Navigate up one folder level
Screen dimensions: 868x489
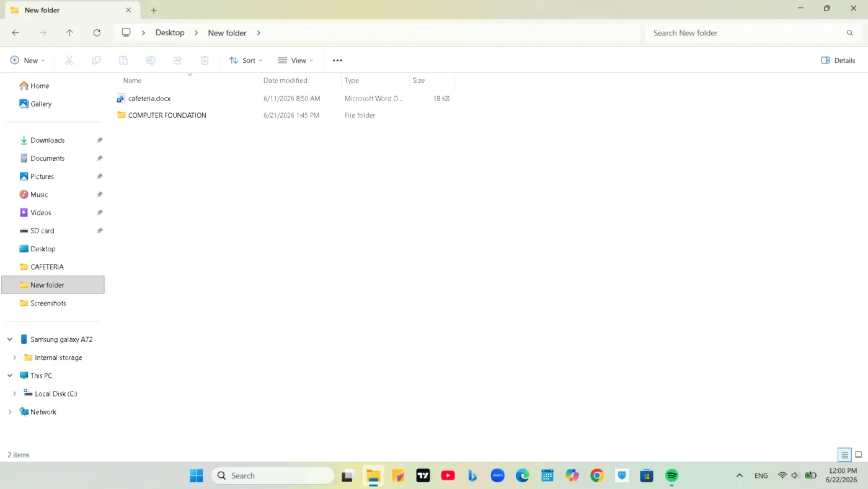69,33
